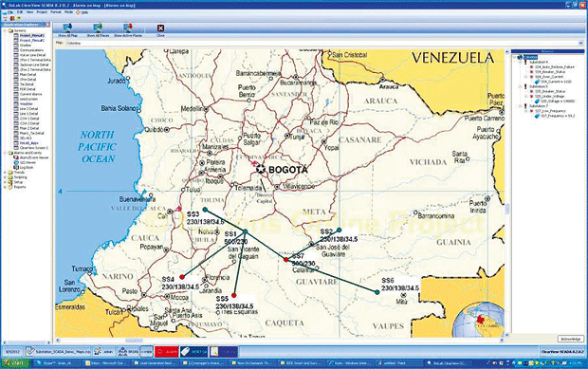Click the green SS2 substation marker
Image resolution: width=588 pixels, height=369 pixels.
point(339,230)
